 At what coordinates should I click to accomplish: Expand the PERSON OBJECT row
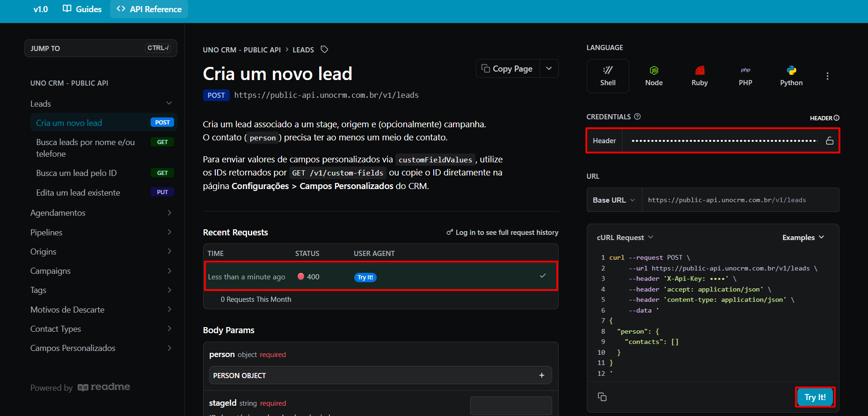pyautogui.click(x=380, y=375)
